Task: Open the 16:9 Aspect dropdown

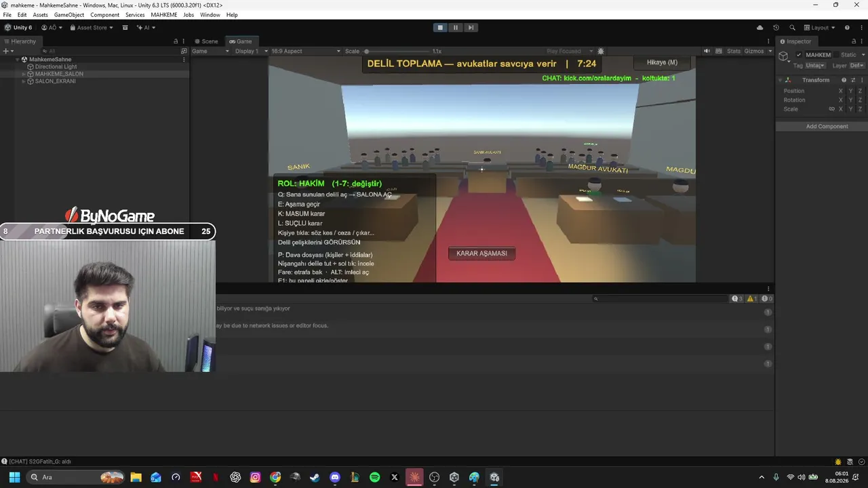Action: 305,51
